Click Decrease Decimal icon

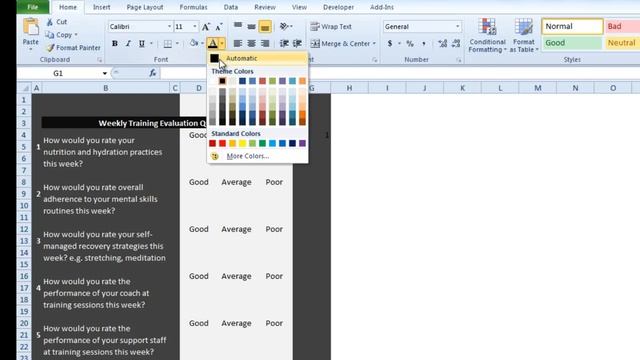[456, 43]
